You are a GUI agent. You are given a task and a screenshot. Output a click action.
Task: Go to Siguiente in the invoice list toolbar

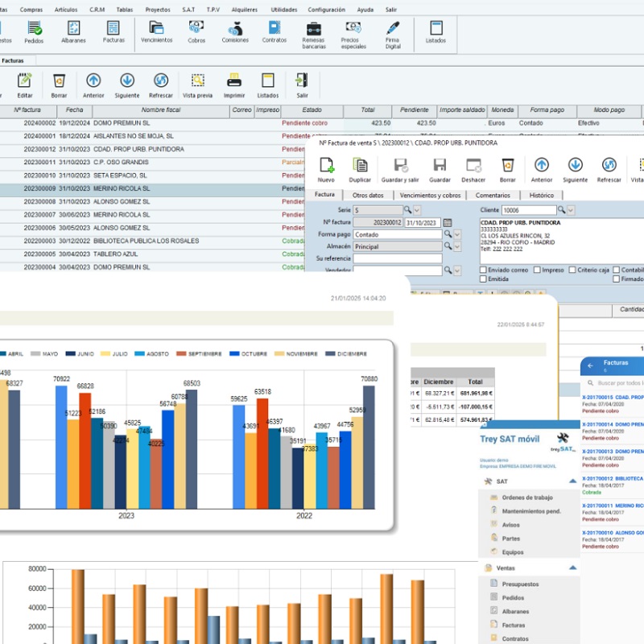click(127, 85)
